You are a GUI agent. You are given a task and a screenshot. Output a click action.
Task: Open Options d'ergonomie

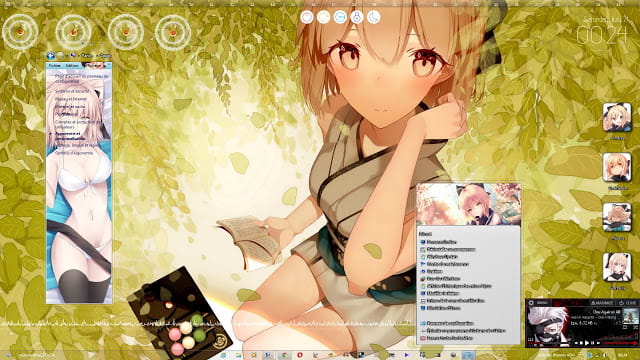[x=74, y=153]
